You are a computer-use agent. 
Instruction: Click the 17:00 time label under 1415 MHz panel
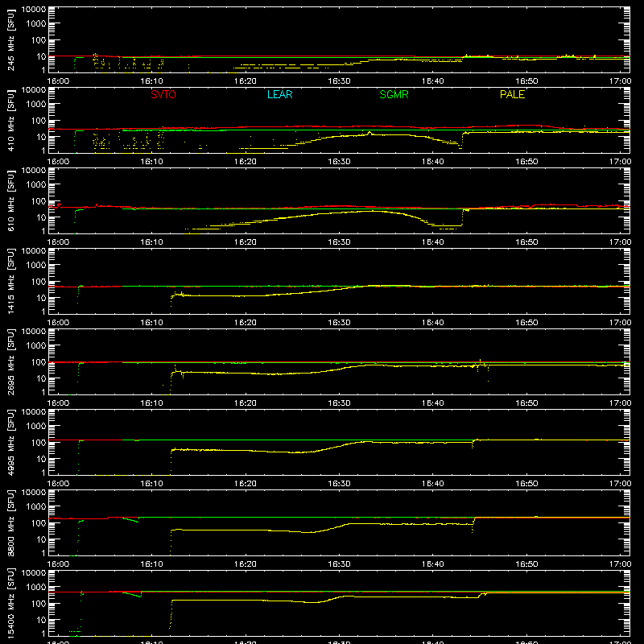(x=620, y=323)
